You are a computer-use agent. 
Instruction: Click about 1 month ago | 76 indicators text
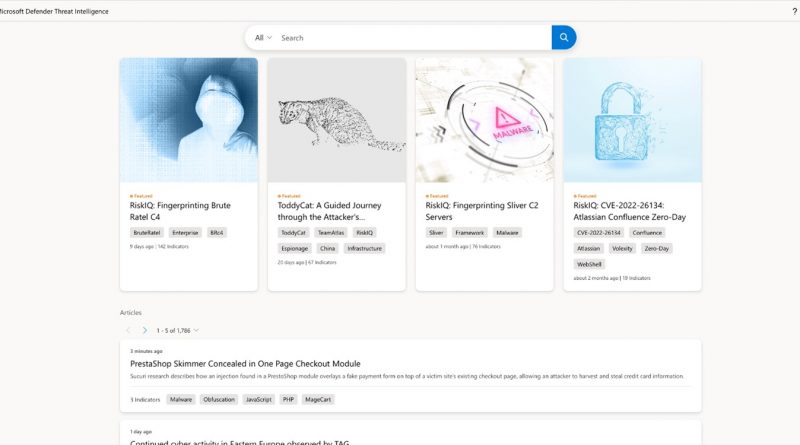463,246
